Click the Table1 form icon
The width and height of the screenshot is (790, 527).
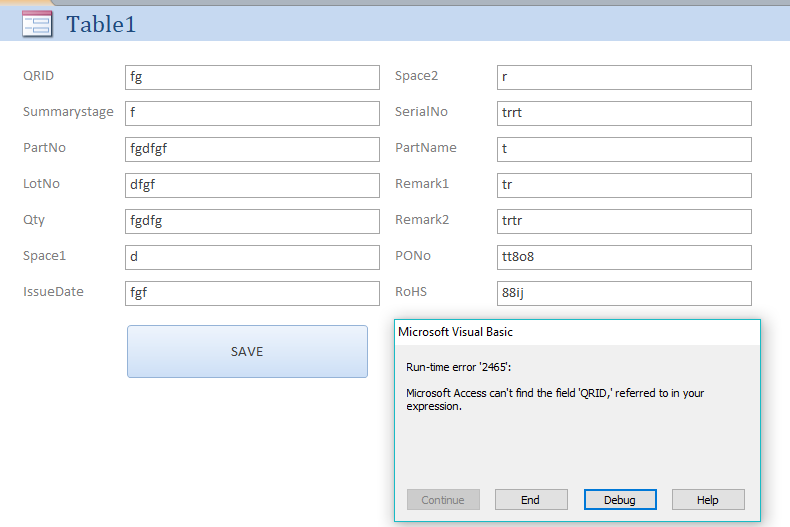coord(37,24)
